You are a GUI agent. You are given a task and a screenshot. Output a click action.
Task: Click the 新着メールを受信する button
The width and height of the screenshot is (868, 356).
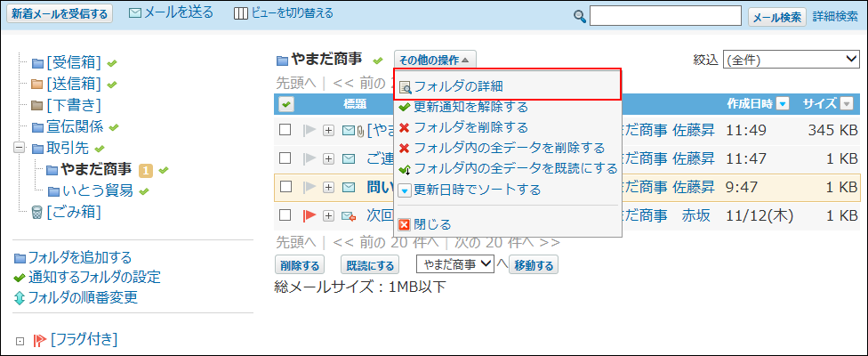pyautogui.click(x=60, y=14)
